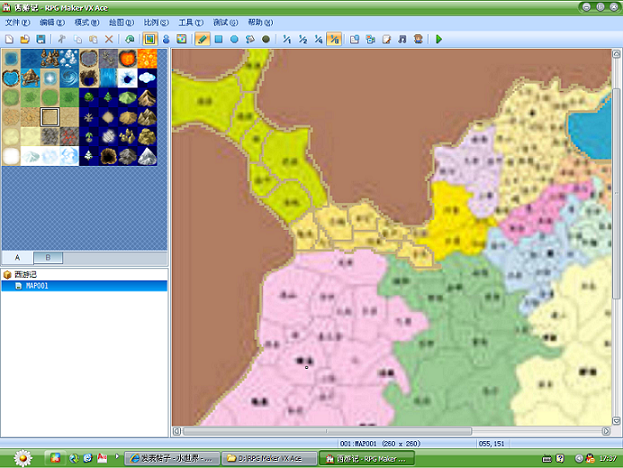The width and height of the screenshot is (623, 468).
Task: Open the 测试 (Game) menu
Action: pyautogui.click(x=226, y=22)
